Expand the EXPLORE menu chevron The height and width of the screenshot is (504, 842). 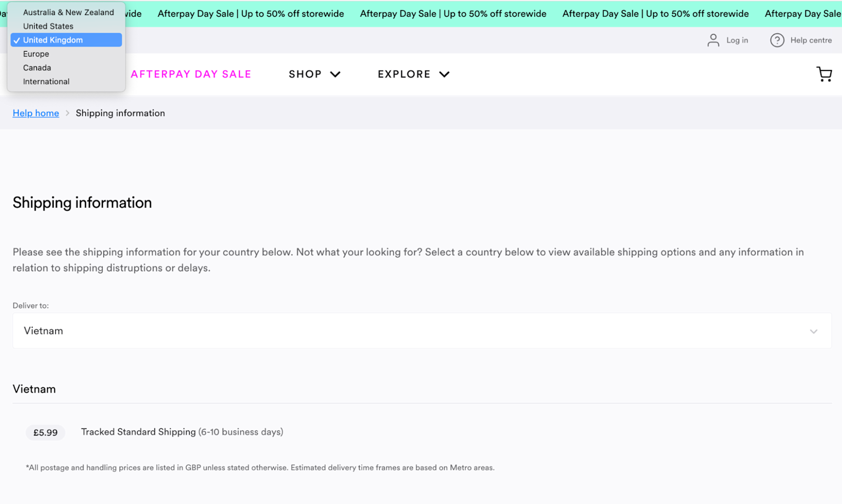coord(444,75)
